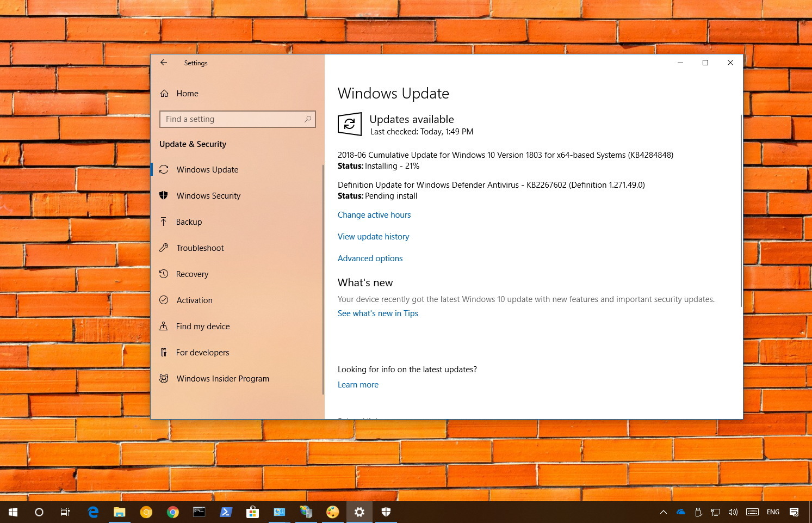
Task: Click the Change active hours link
Action: tap(374, 214)
